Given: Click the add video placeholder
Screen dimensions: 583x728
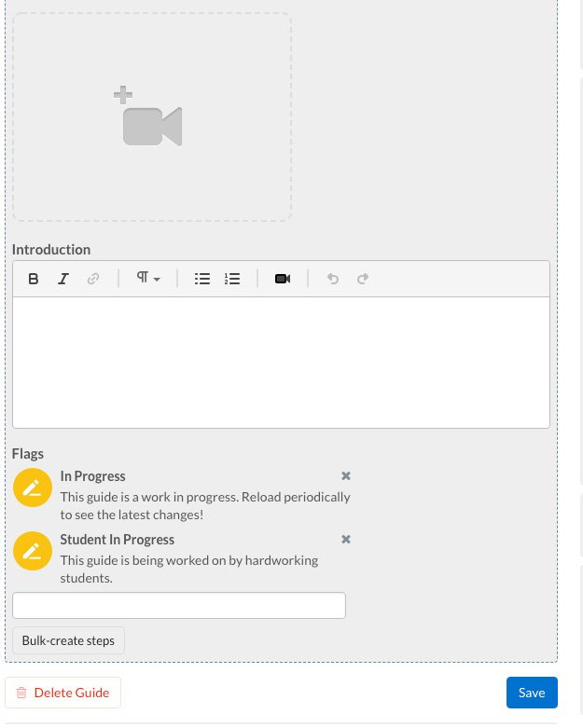Looking at the screenshot, I should click(x=152, y=117).
